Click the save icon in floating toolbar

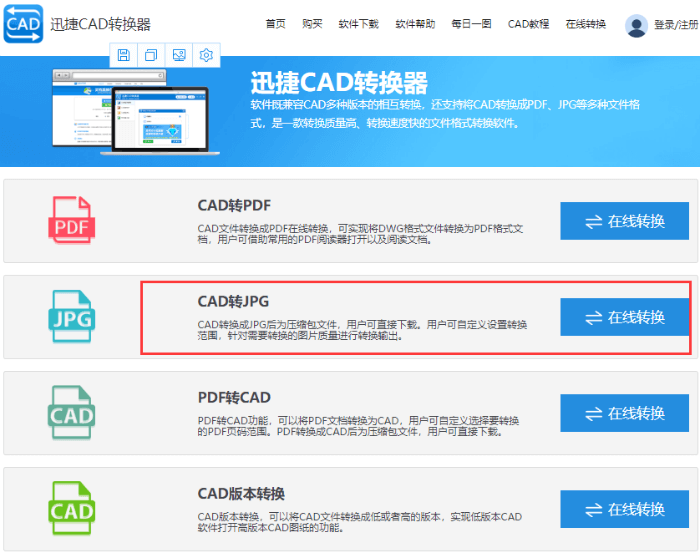coord(124,55)
